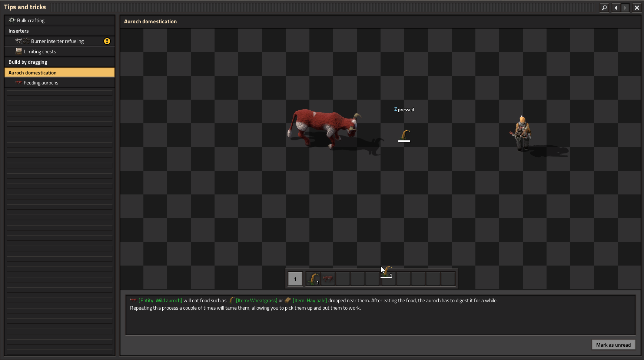
Task: Click the Auroch domestication panel heading
Action: pyautogui.click(x=150, y=21)
